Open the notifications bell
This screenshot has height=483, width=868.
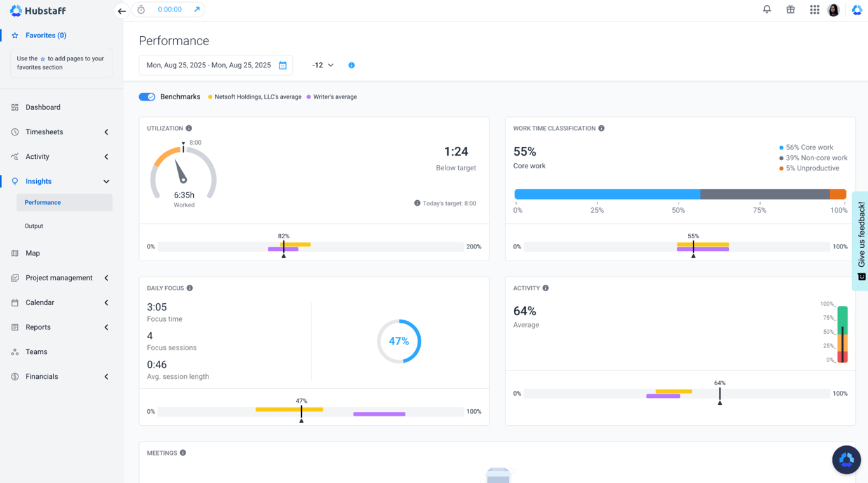(766, 10)
